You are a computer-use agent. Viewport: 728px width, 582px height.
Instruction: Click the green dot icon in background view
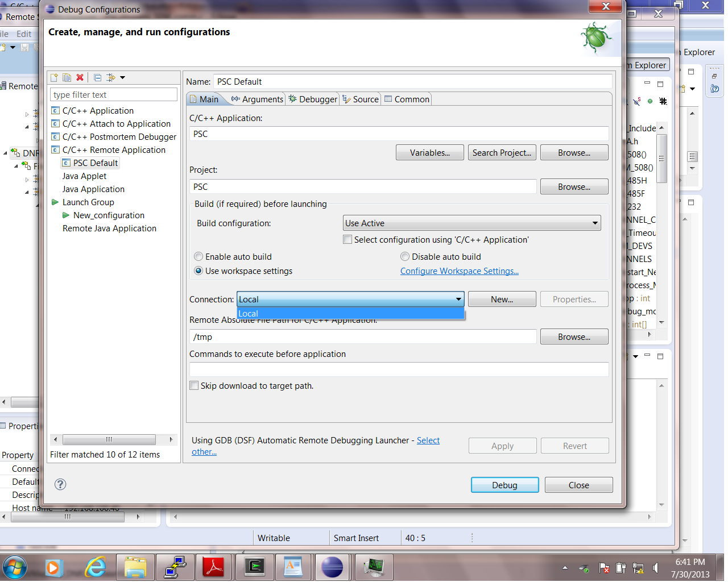click(x=650, y=101)
